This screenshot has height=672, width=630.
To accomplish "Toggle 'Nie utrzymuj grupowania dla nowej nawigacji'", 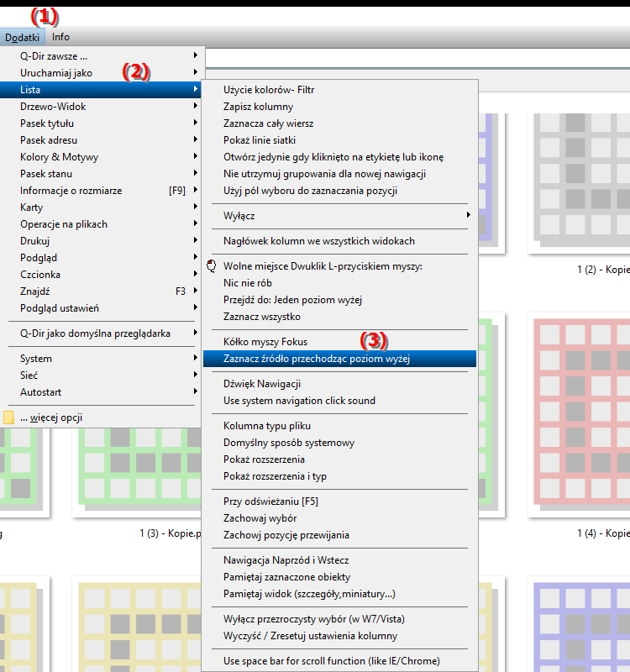I will [339, 174].
